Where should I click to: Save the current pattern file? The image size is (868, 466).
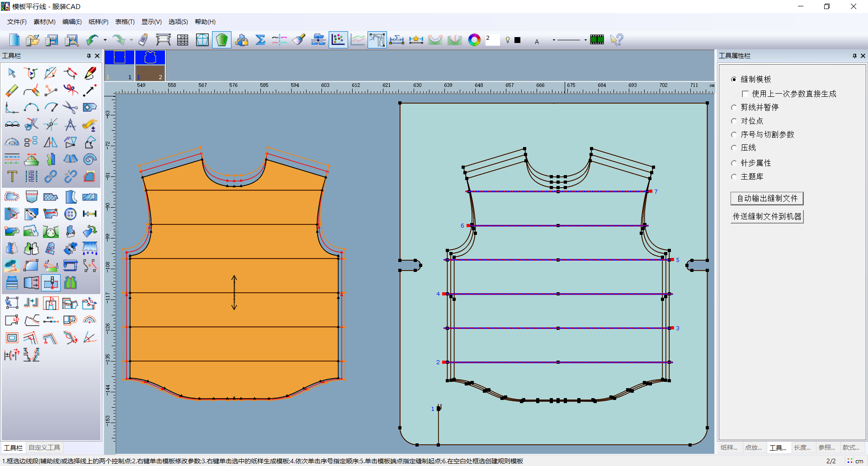click(x=52, y=40)
